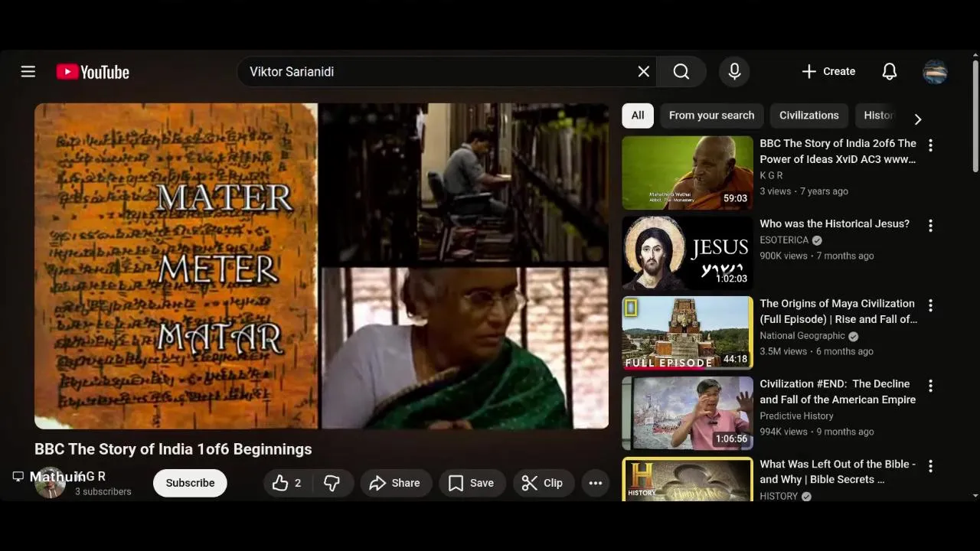
Task: Select the History filter chip
Action: pyautogui.click(x=877, y=116)
